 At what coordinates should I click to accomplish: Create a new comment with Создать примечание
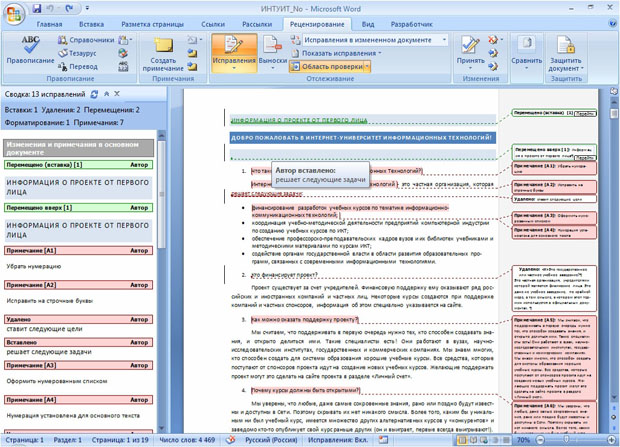tap(163, 54)
